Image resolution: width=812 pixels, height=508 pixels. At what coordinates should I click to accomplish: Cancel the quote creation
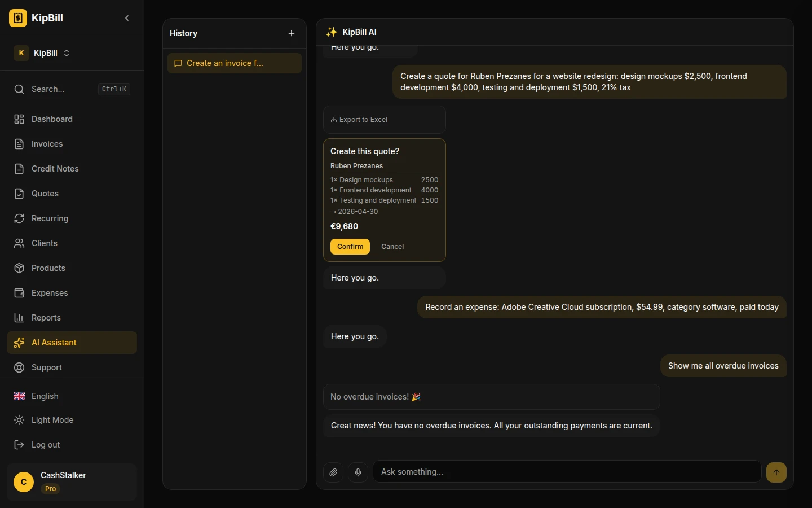[x=392, y=247]
